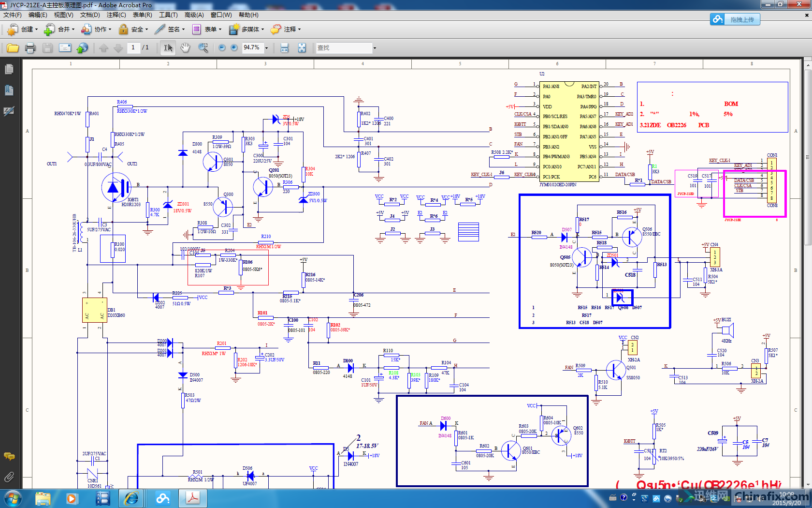Click the scrolling mode fit width icon
The width and height of the screenshot is (812, 508).
pos(284,48)
